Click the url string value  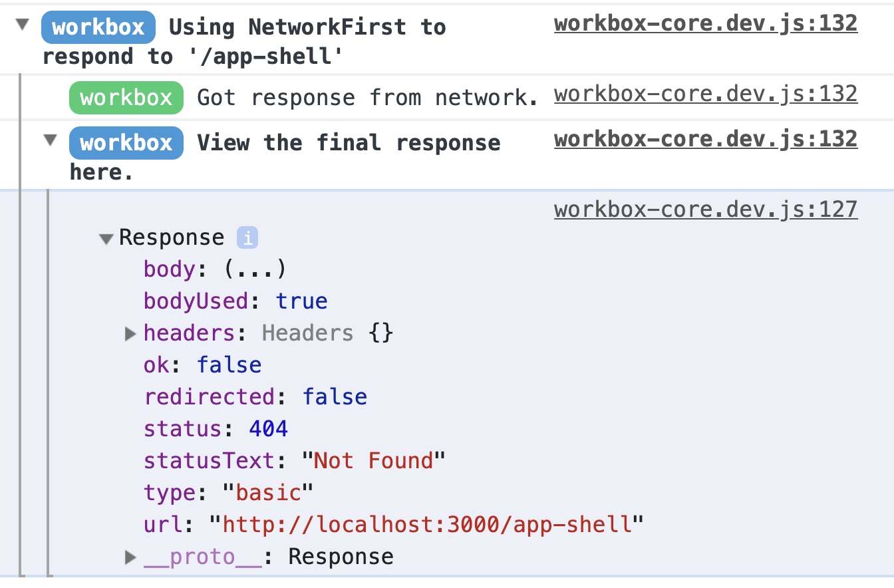426,524
